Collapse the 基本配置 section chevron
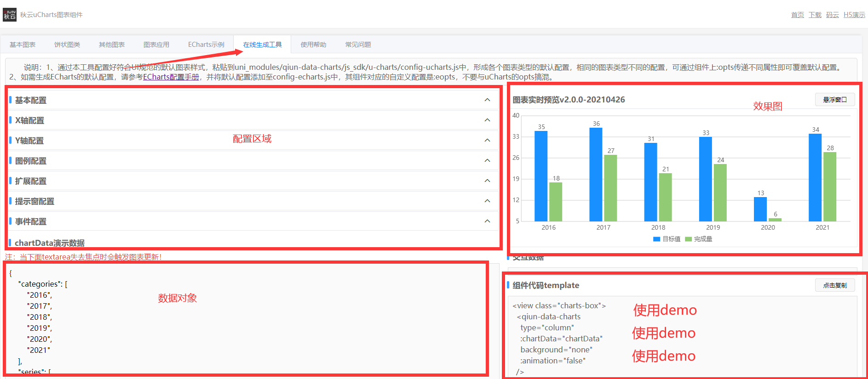The image size is (868, 379). coord(487,100)
